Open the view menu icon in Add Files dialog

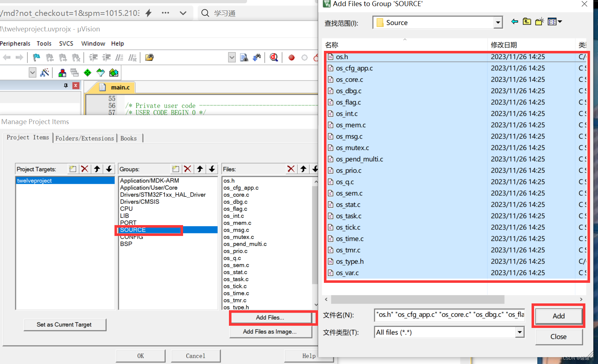tap(555, 22)
